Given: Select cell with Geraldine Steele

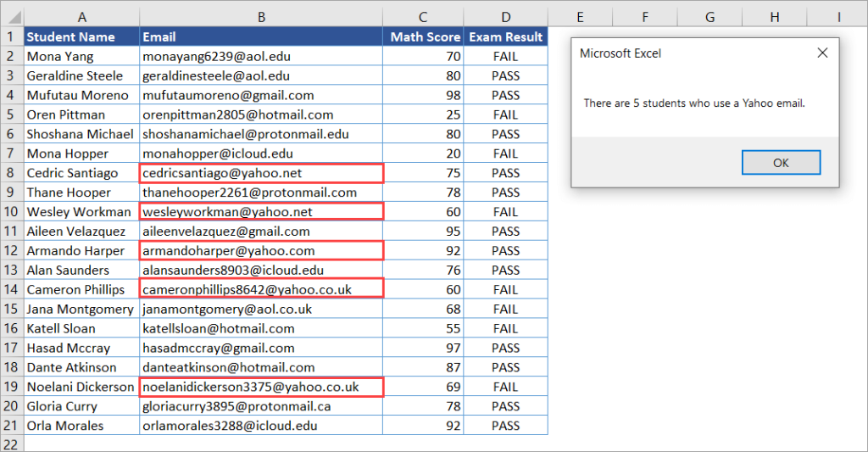Looking at the screenshot, I should pyautogui.click(x=81, y=75).
